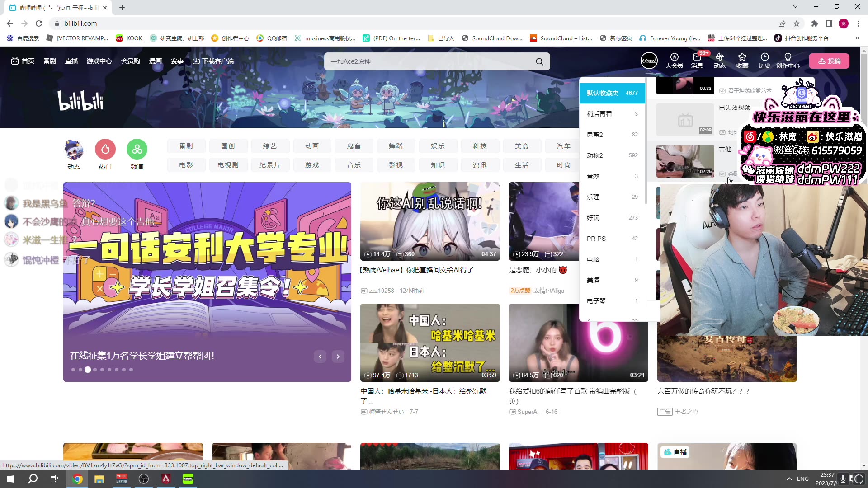The width and height of the screenshot is (868, 488).
Task: Open a new Chrome tab
Action: coord(122,7)
